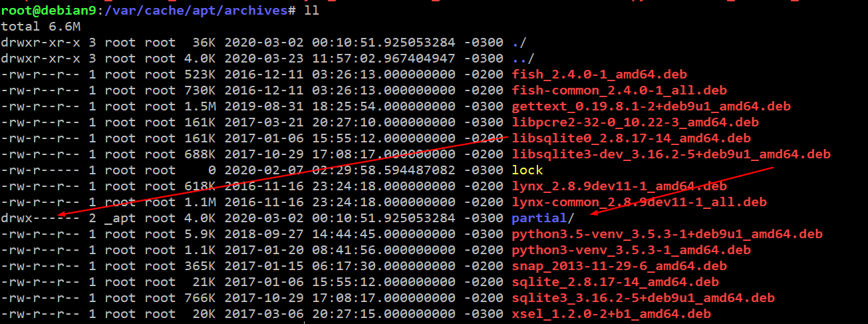Click the blue partial/ directory name
Screen dimensions: 868x324
(x=539, y=218)
